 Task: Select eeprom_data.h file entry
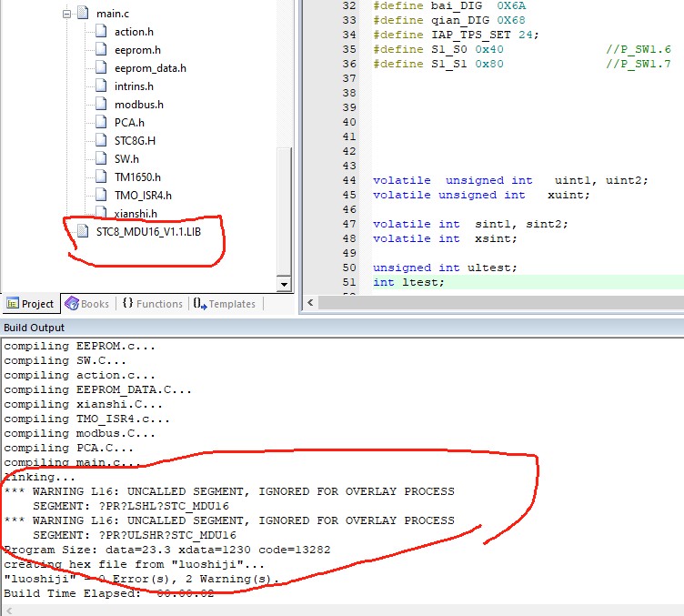pyautogui.click(x=150, y=68)
